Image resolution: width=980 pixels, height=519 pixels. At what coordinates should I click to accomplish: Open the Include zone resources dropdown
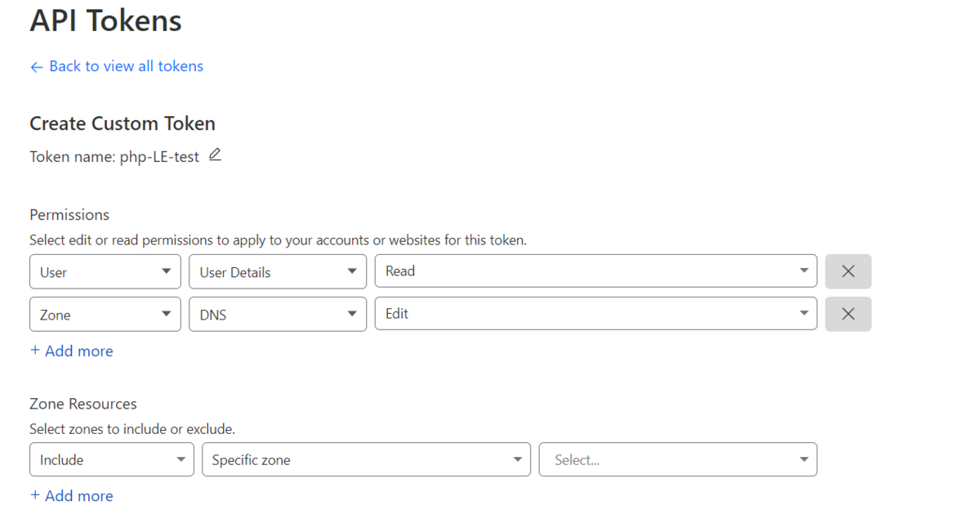coord(112,459)
